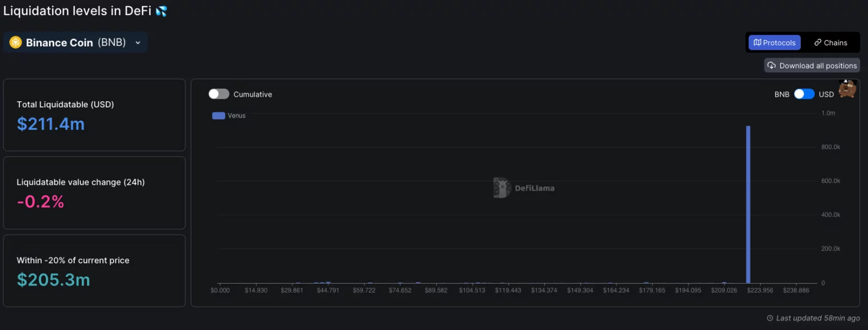Click the Venus legend color swatch
Screen dimensions: 868x330
pos(218,115)
